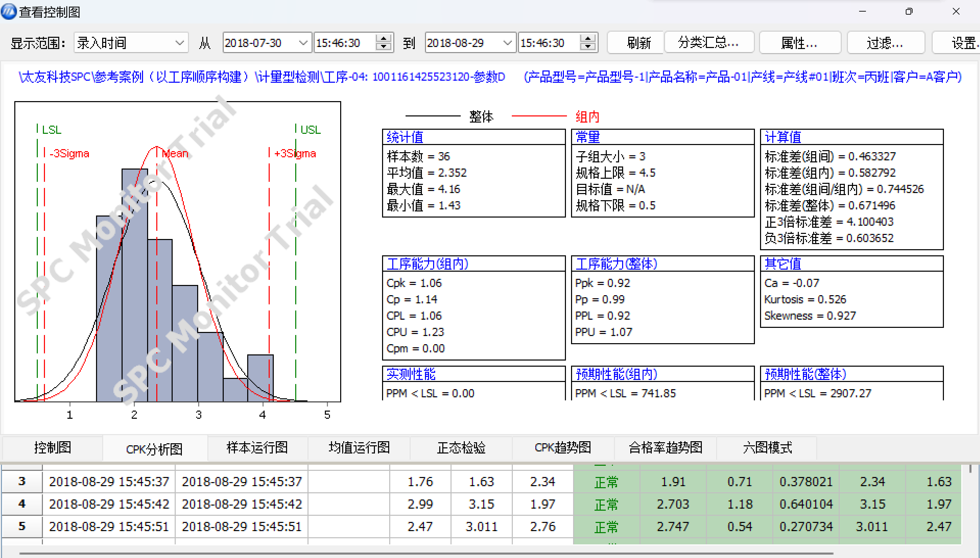This screenshot has height=558, width=980.
Task: Open the 分类汇总 dialog
Action: pyautogui.click(x=709, y=43)
